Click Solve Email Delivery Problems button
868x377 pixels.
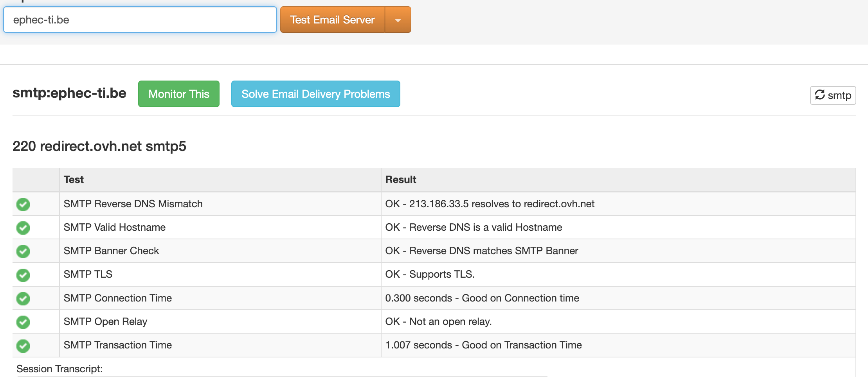[x=316, y=94]
